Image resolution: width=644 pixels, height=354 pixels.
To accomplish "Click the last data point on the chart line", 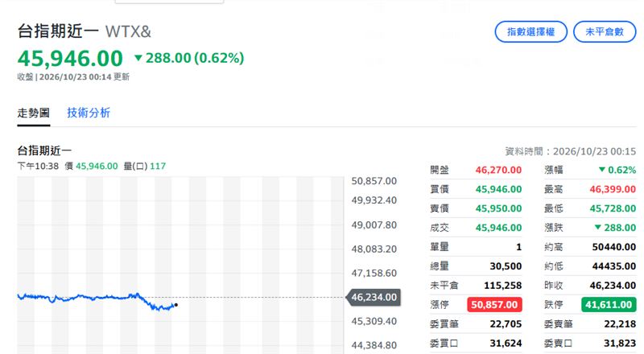I will pyautogui.click(x=176, y=305).
